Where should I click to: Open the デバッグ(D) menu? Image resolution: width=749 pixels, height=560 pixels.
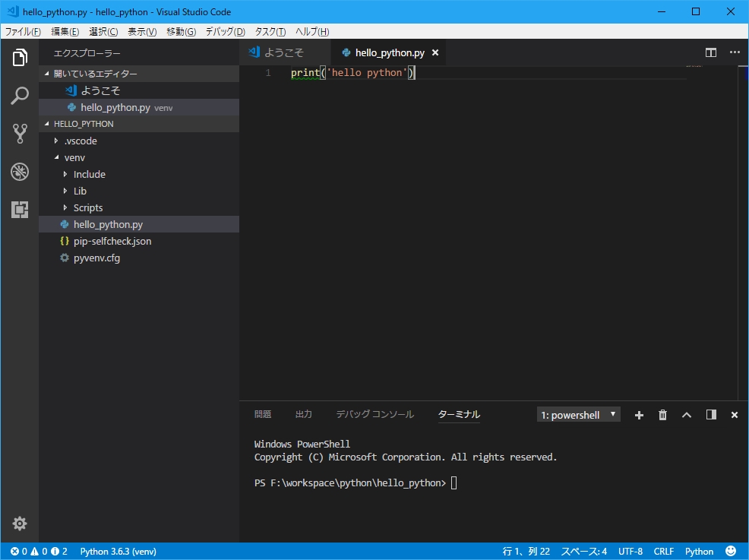(x=225, y=32)
